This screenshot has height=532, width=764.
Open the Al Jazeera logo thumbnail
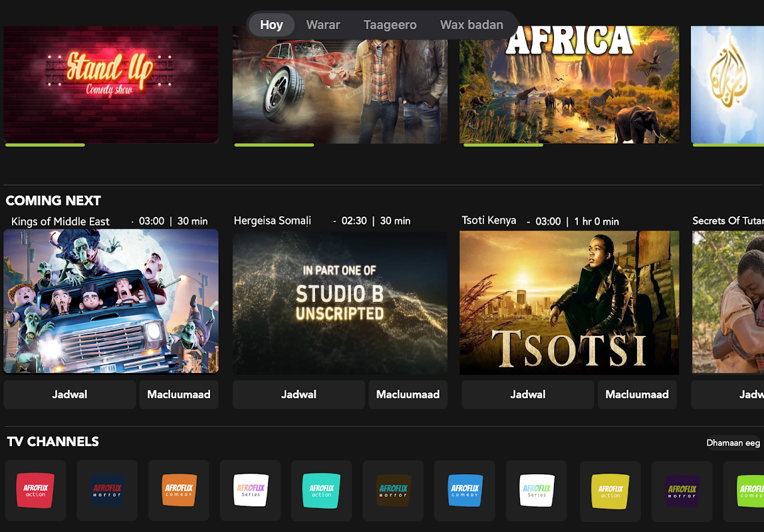pos(727,84)
